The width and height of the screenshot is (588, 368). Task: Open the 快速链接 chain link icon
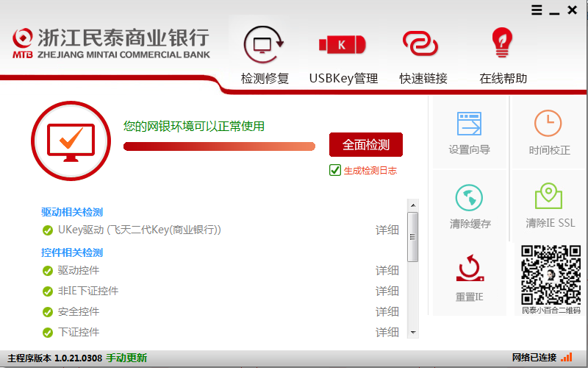coord(420,43)
